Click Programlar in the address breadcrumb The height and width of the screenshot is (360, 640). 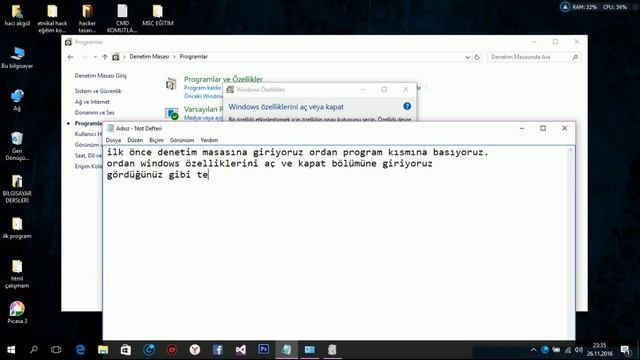193,57
